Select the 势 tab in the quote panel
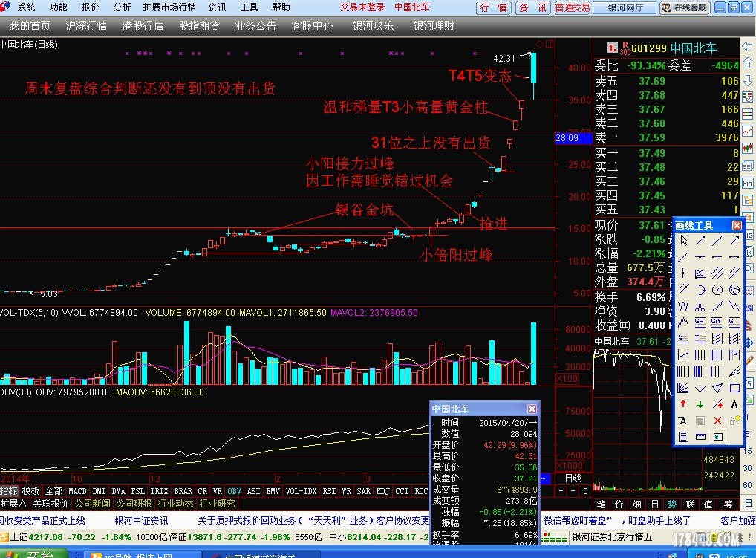Image resolution: width=756 pixels, height=558 pixels. (672, 504)
